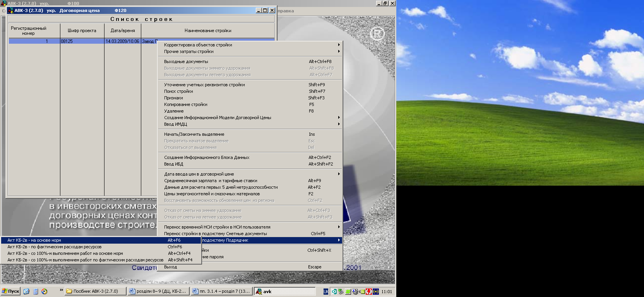The width and height of the screenshot is (644, 297).
Task: Select Данные для расчета первых 5 дней нетрудоспособности
Action: point(250,187)
